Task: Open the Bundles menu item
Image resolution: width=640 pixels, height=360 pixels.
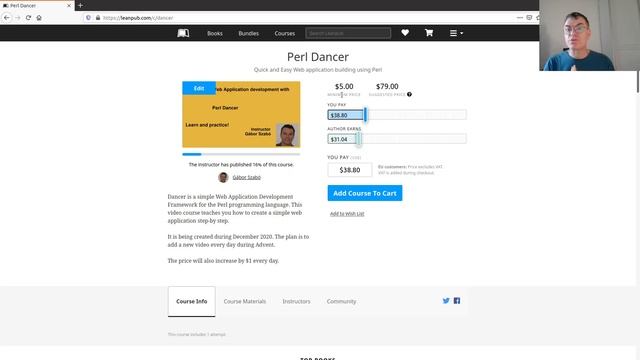Action: [x=249, y=33]
